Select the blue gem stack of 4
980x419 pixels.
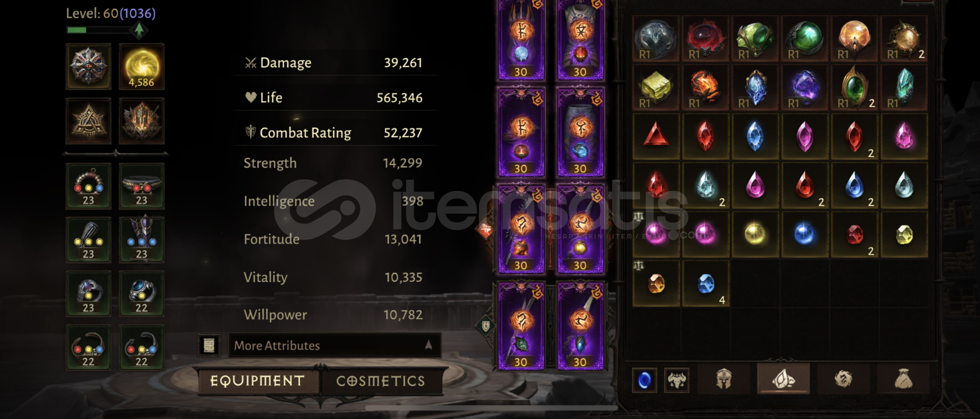pos(706,284)
